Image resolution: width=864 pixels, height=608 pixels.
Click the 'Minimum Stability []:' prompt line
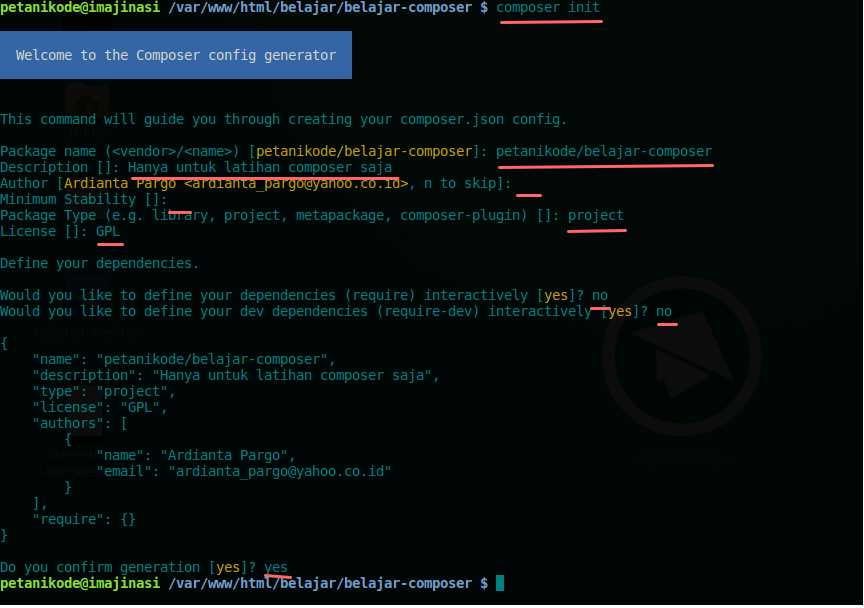(83, 200)
